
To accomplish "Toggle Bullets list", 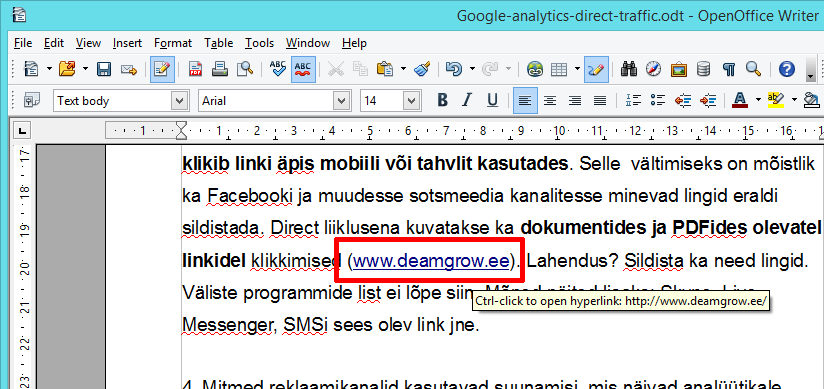I will (x=658, y=100).
